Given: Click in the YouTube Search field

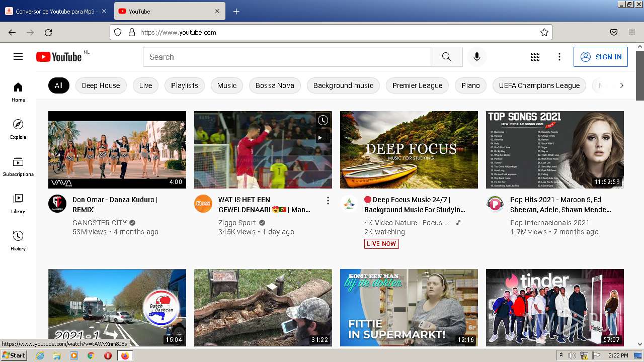Looking at the screenshot, I should [287, 57].
